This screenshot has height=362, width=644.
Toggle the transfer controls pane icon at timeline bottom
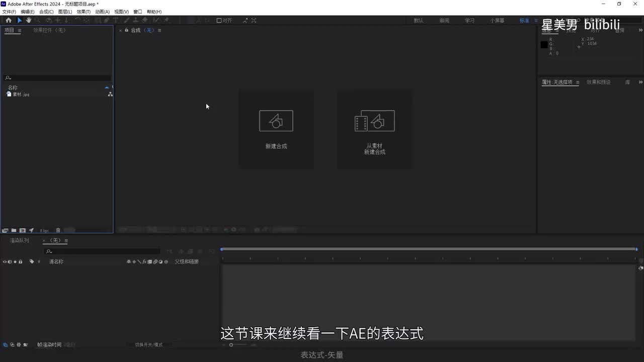coord(12,344)
